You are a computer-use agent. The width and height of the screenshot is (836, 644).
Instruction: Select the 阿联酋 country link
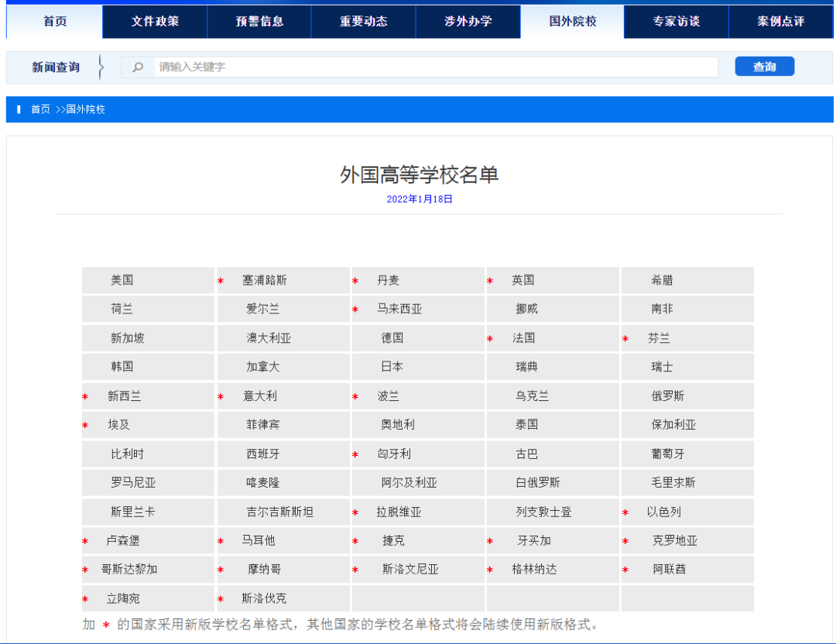[670, 570]
